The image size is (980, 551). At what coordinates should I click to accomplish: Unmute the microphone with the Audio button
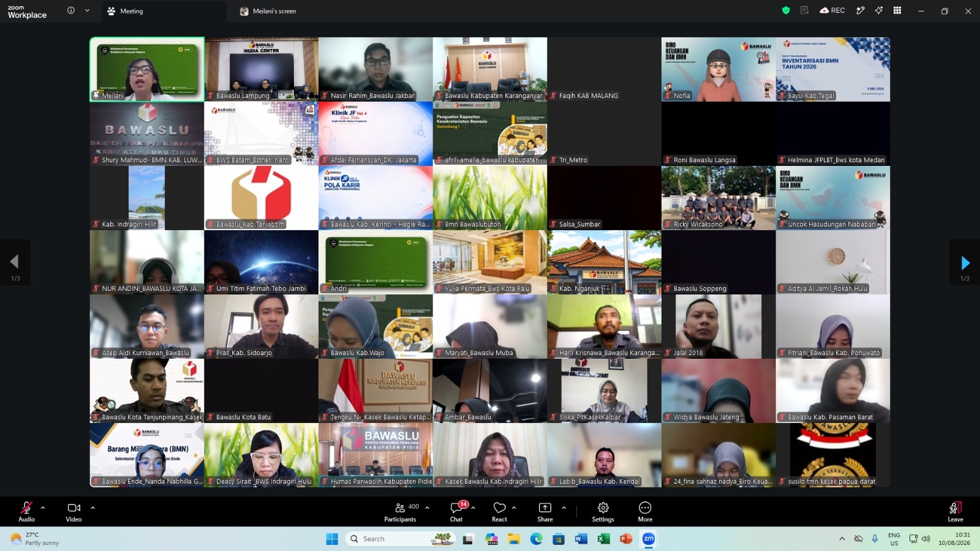26,511
